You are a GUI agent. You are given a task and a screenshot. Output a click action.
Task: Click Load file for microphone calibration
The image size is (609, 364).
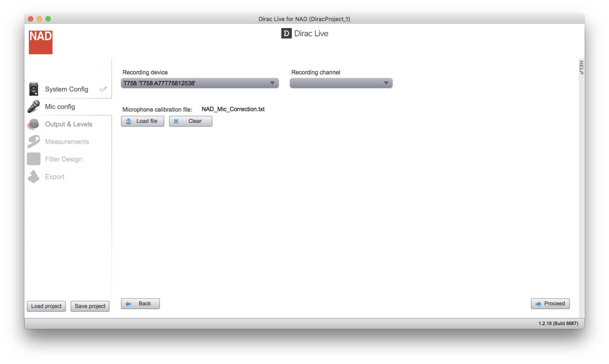tap(142, 121)
